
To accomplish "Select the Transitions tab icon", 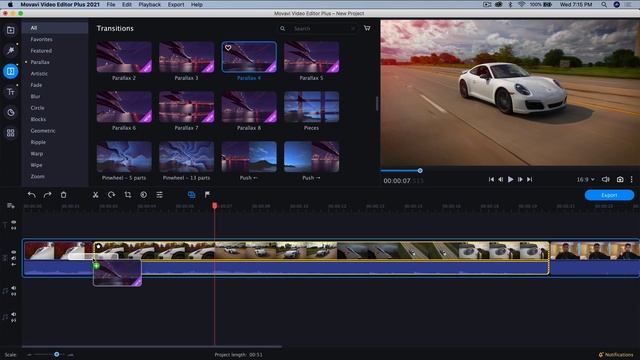I will click(11, 71).
